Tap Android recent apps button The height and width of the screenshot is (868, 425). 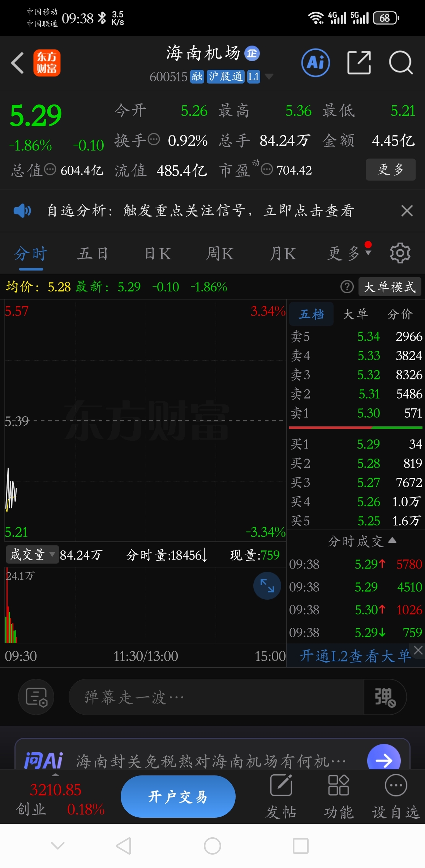301,846
